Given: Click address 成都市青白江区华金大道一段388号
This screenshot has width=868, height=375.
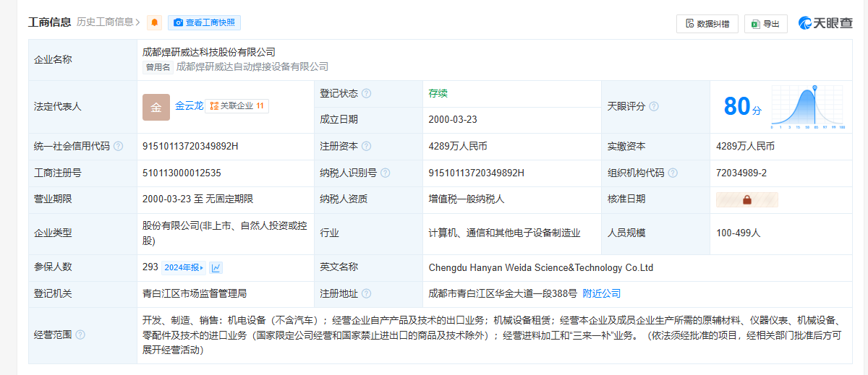Looking at the screenshot, I should tap(503, 294).
